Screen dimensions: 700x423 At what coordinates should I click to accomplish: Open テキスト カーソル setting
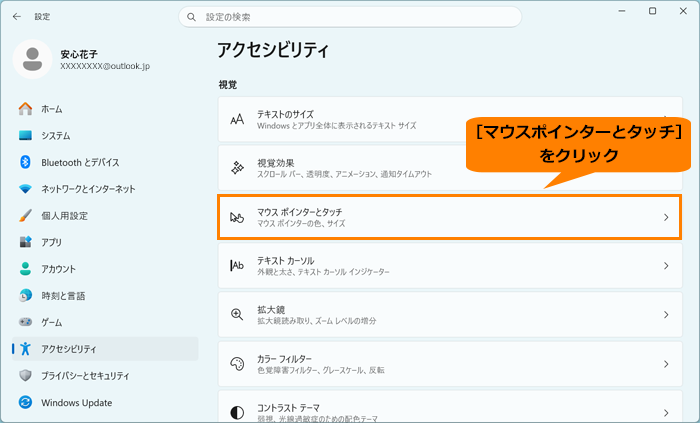(x=450, y=266)
